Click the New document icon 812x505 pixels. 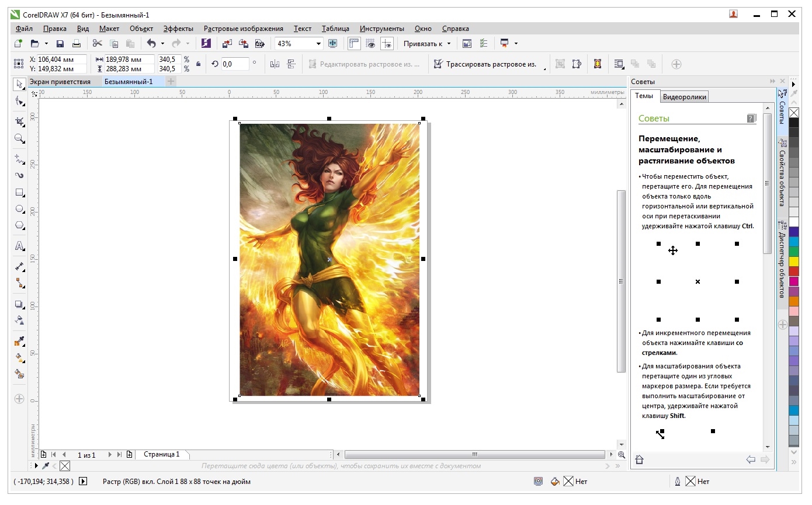coord(18,43)
